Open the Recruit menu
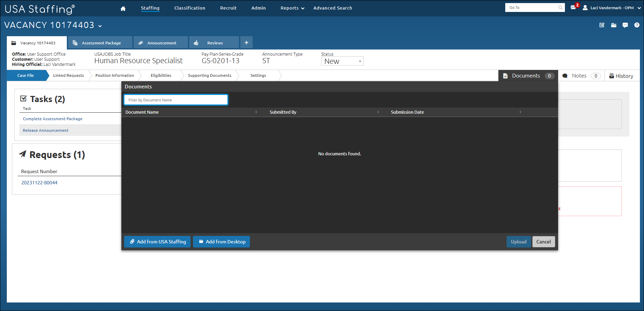Image resolution: width=644 pixels, height=311 pixels. [x=228, y=8]
